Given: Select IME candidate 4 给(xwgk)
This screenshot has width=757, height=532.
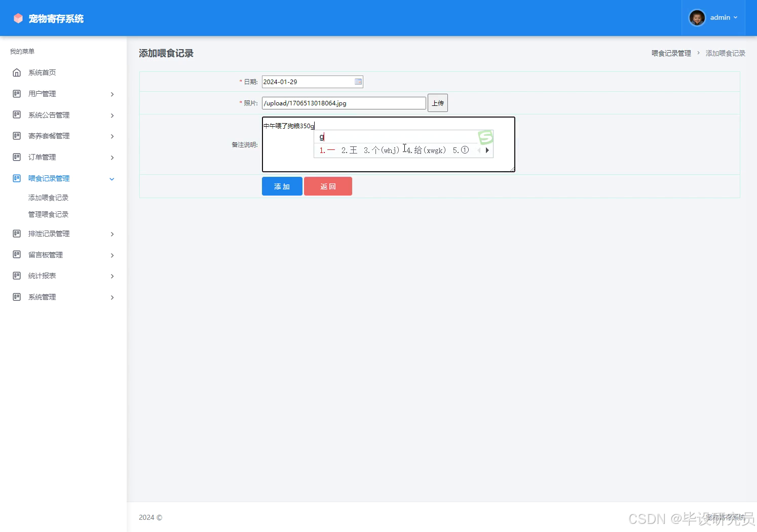Looking at the screenshot, I should tap(426, 150).
